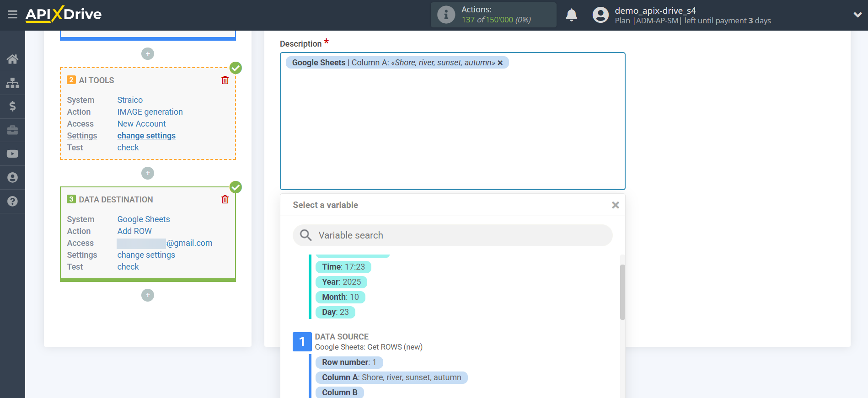Select the Time: 17:23 variable
The image size is (868, 398).
point(343,267)
